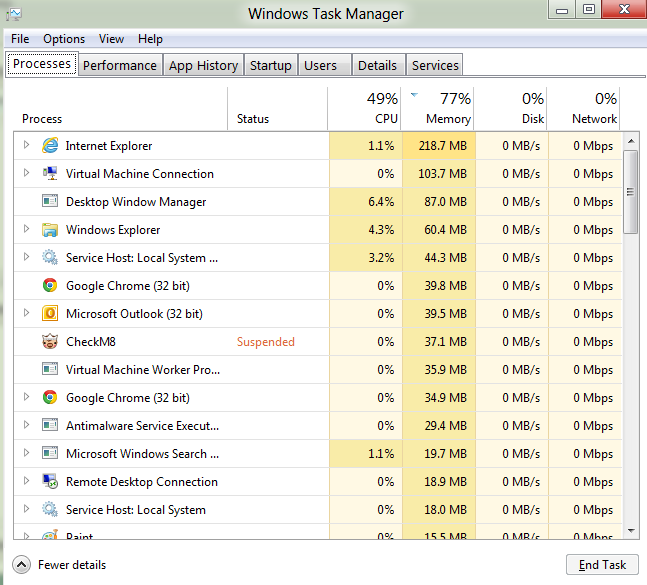Click the End Task button

602,564
